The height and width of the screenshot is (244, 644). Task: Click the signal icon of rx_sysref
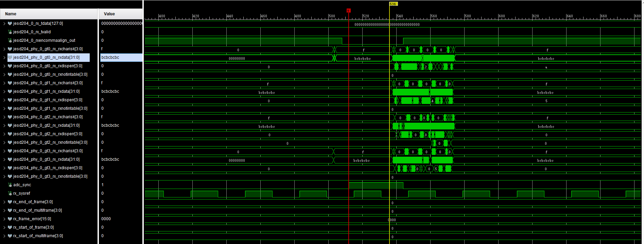tap(10, 193)
